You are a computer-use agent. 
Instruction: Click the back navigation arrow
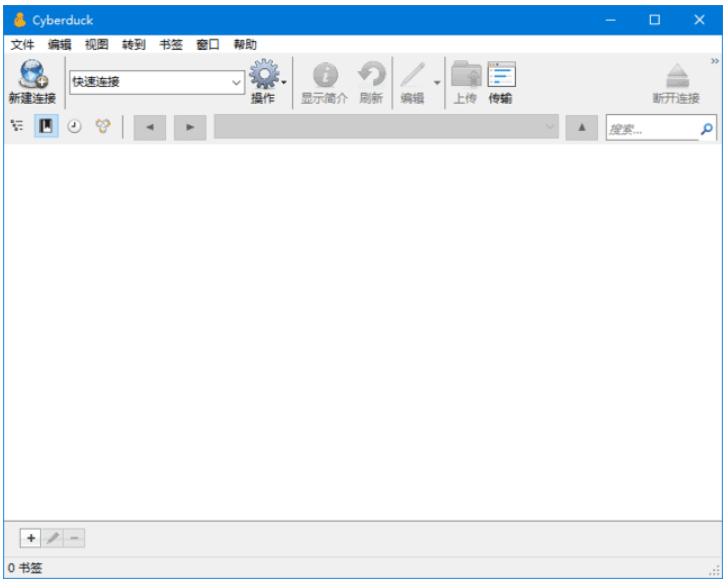coord(150,127)
